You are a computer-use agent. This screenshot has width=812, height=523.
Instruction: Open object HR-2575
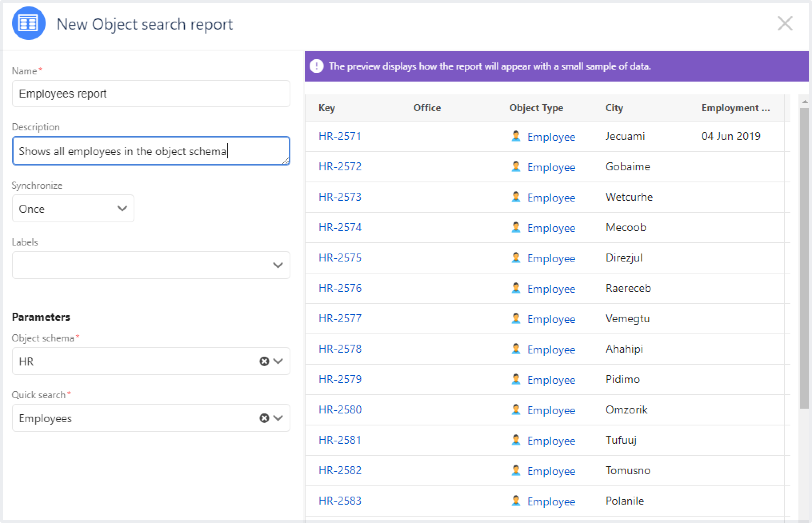coord(340,258)
